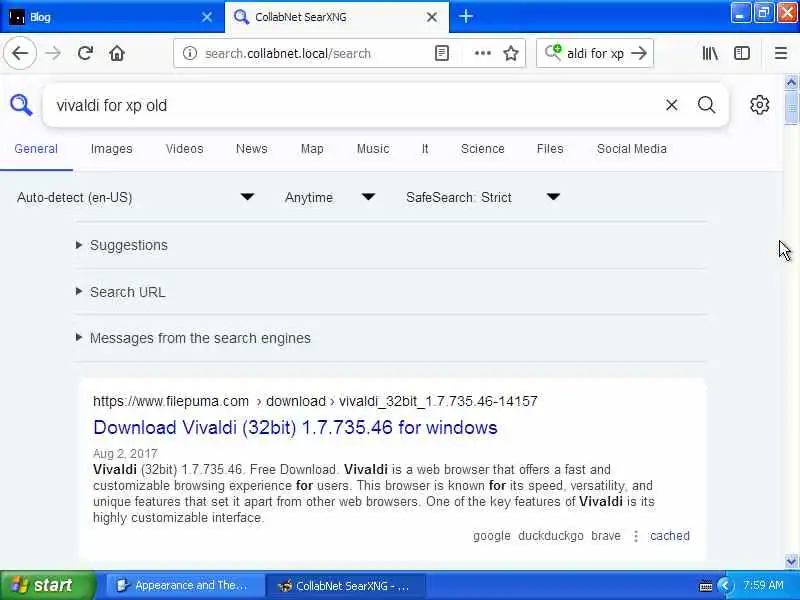Run the SearXNG search

tap(706, 105)
